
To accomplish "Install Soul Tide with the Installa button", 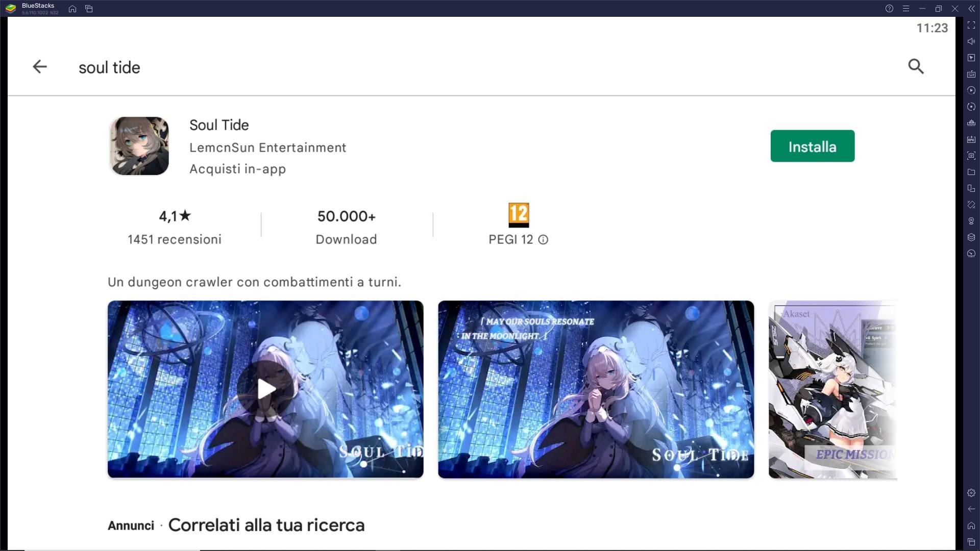I will 812,146.
